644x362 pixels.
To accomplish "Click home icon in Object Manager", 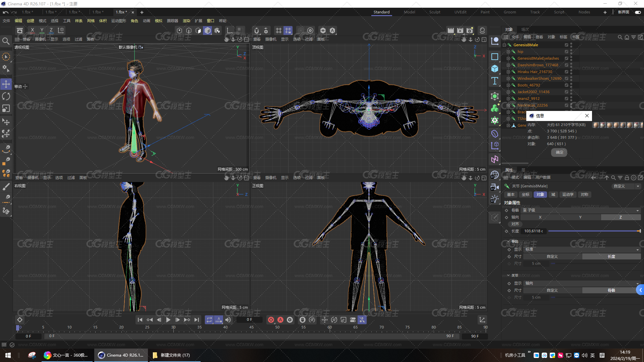I will [627, 37].
